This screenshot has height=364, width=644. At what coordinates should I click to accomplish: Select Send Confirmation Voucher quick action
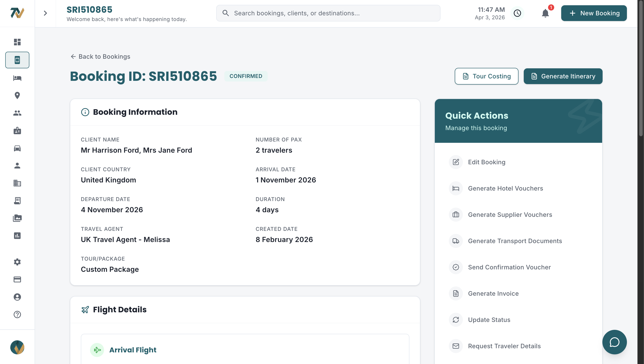coord(518,267)
